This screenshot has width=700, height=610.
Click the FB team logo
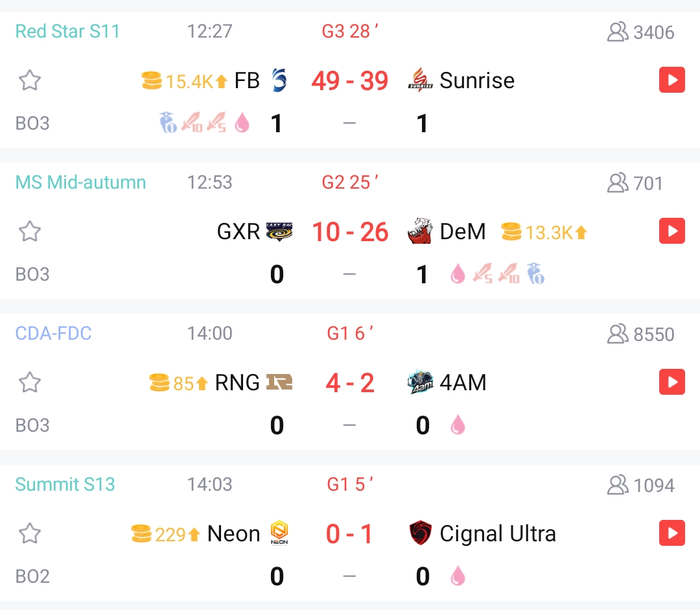[x=279, y=80]
